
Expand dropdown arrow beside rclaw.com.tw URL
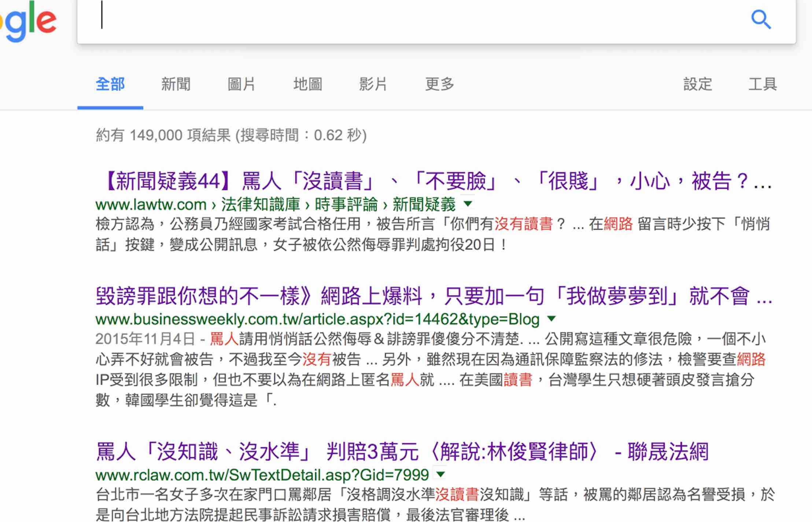pos(441,474)
